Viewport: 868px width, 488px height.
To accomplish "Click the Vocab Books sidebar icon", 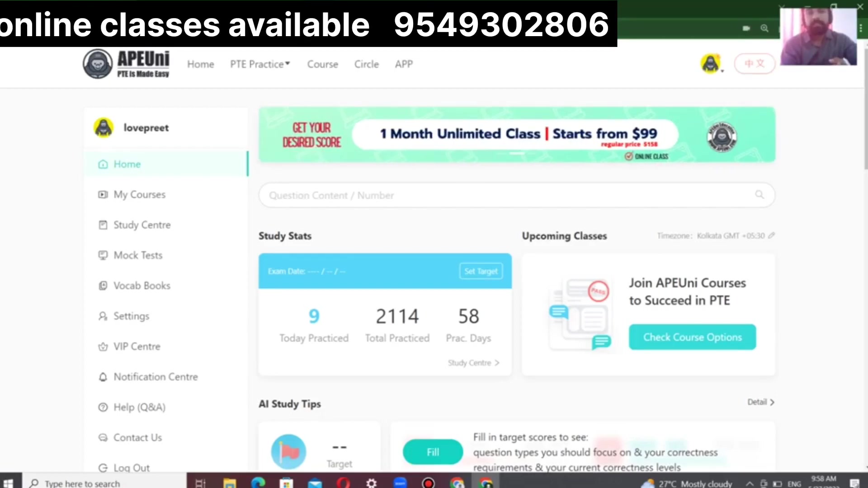I will tap(103, 286).
